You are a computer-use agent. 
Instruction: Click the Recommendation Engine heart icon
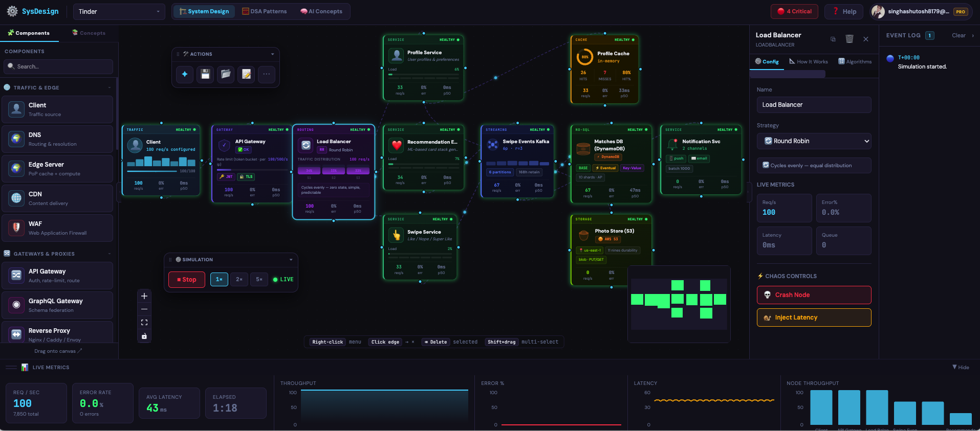396,145
